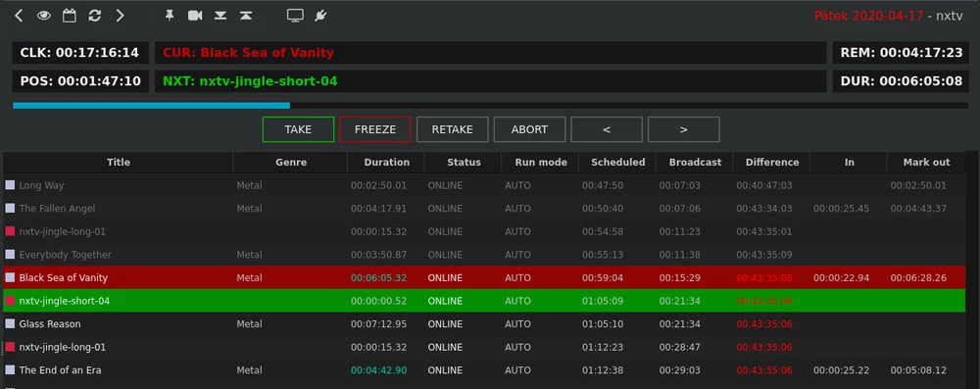Click the ABORT button
980x389 pixels.
point(529,129)
